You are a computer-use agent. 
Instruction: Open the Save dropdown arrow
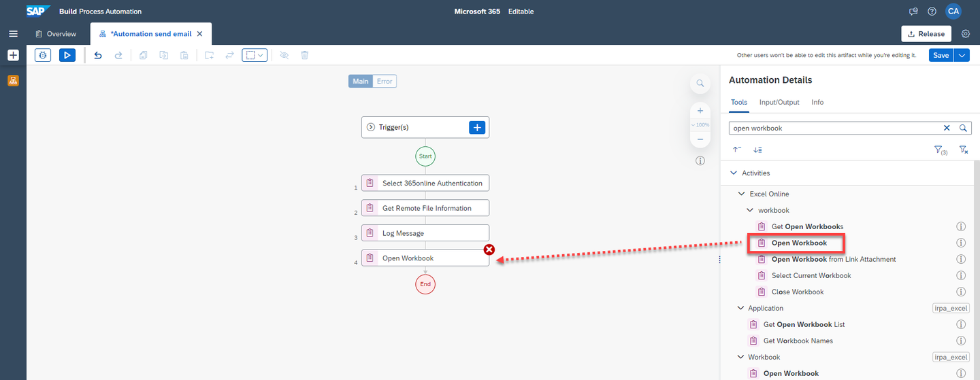click(962, 55)
